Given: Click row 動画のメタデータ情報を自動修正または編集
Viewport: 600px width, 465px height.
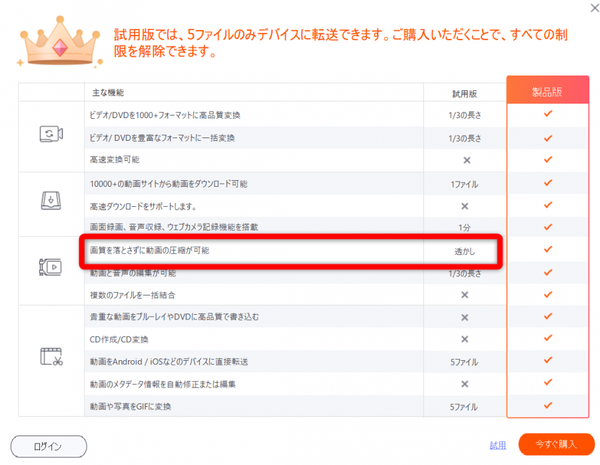Looking at the screenshot, I should tap(163, 384).
